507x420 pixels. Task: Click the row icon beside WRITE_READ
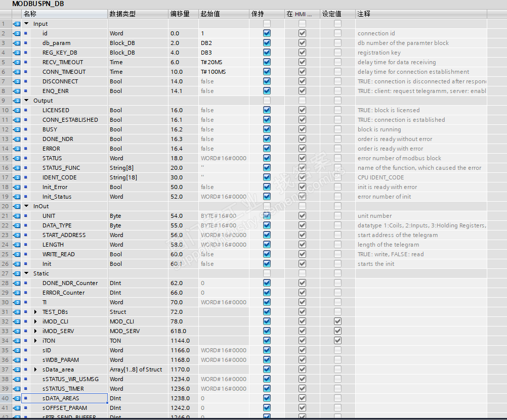pyautogui.click(x=17, y=254)
